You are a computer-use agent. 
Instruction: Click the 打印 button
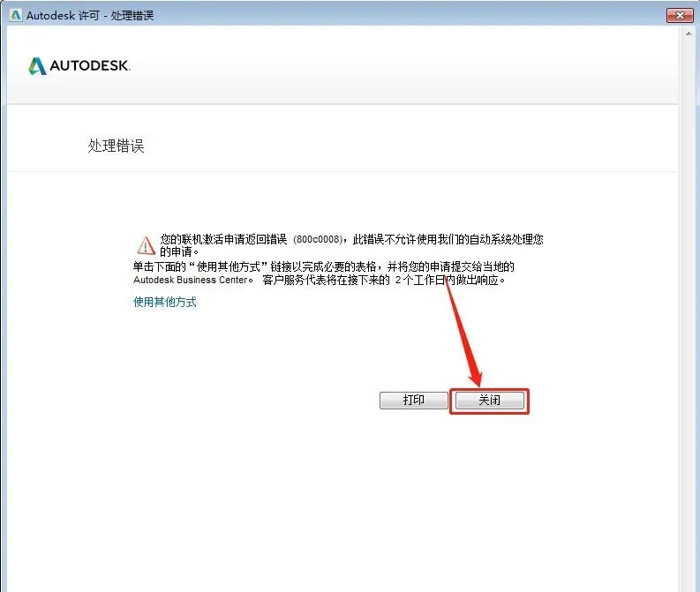pos(413,401)
